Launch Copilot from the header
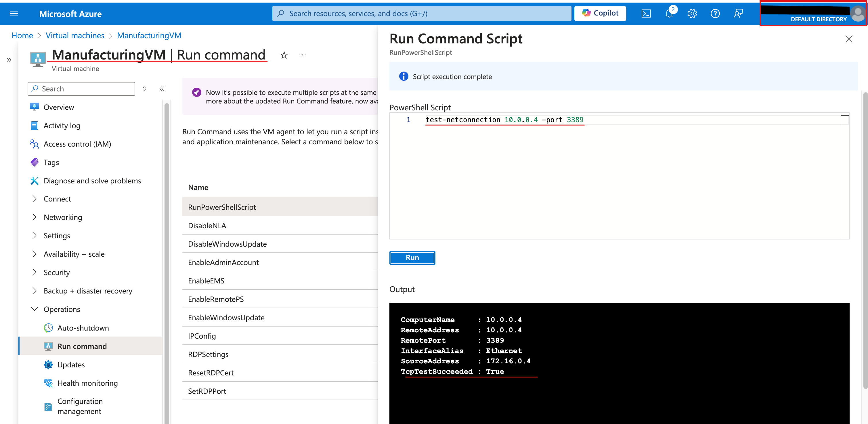Image resolution: width=868 pixels, height=424 pixels. [x=600, y=13]
